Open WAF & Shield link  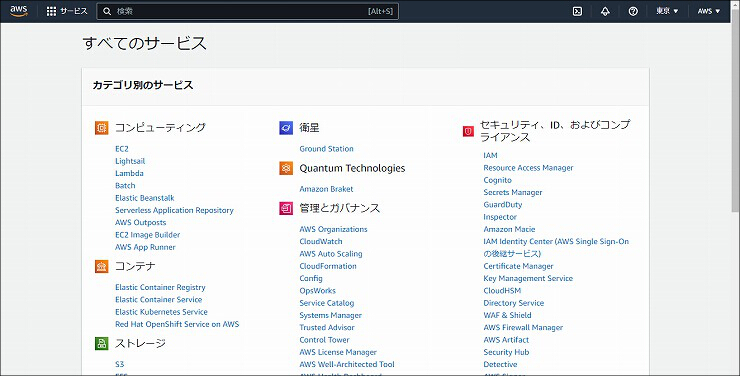pyautogui.click(x=507, y=315)
